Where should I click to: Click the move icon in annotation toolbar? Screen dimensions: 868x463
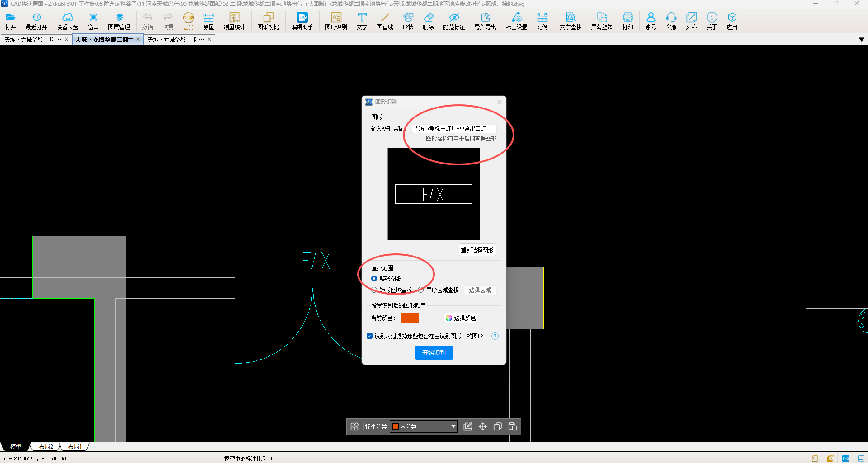483,426
